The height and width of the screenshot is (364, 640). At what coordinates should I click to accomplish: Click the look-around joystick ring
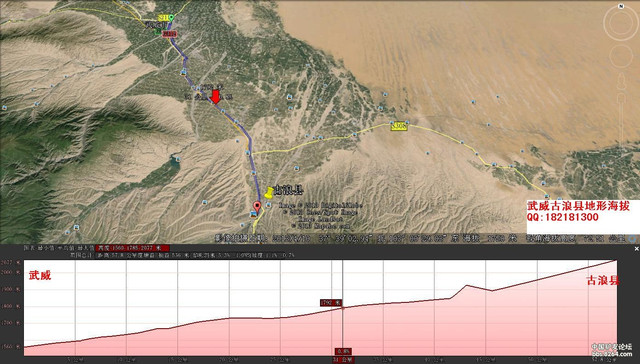pos(620,23)
